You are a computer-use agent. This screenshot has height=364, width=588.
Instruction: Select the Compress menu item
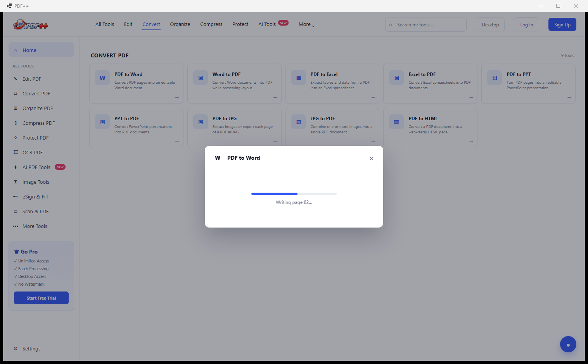[211, 24]
